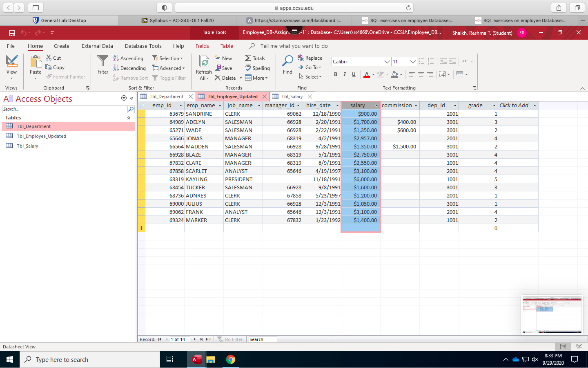The height and width of the screenshot is (368, 588).
Task: Toggle bold formatting
Action: pos(336,74)
